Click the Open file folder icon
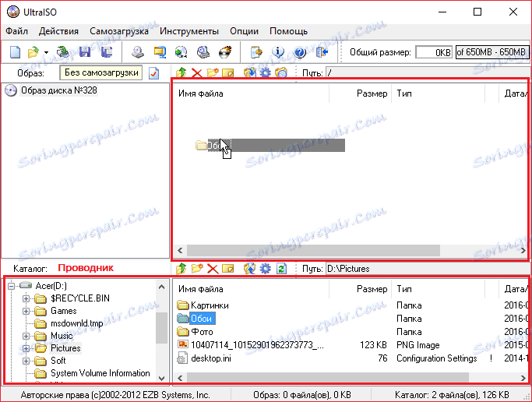Screen dimensions: 532x402 coord(33,52)
